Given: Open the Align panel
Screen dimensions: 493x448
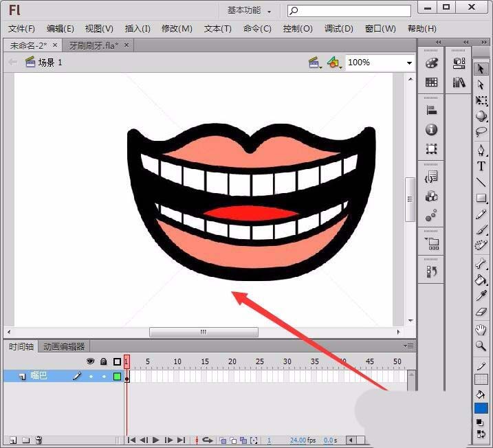Looking at the screenshot, I should coord(431,110).
